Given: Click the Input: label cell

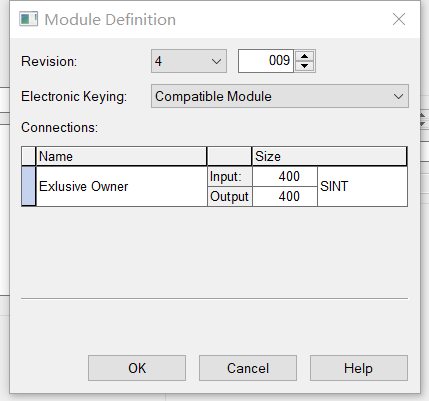Looking at the screenshot, I should click(230, 176).
